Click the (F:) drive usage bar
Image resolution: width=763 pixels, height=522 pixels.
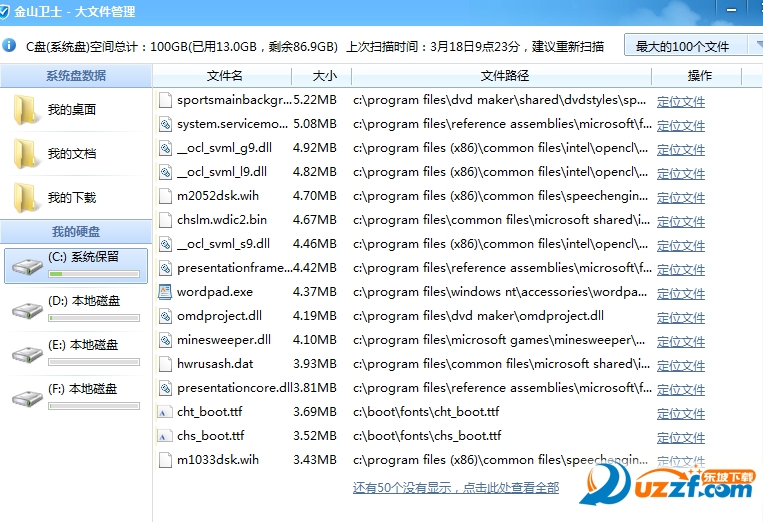coord(94,406)
